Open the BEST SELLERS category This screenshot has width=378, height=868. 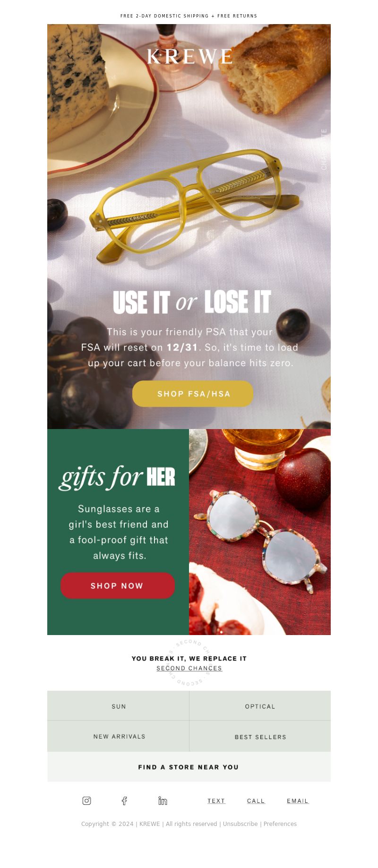point(260,736)
